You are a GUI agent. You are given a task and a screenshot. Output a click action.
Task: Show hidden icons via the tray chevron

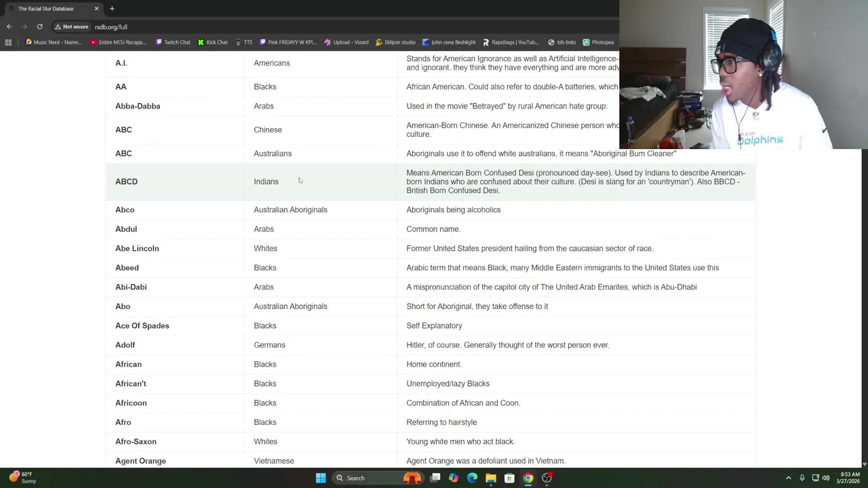click(788, 478)
